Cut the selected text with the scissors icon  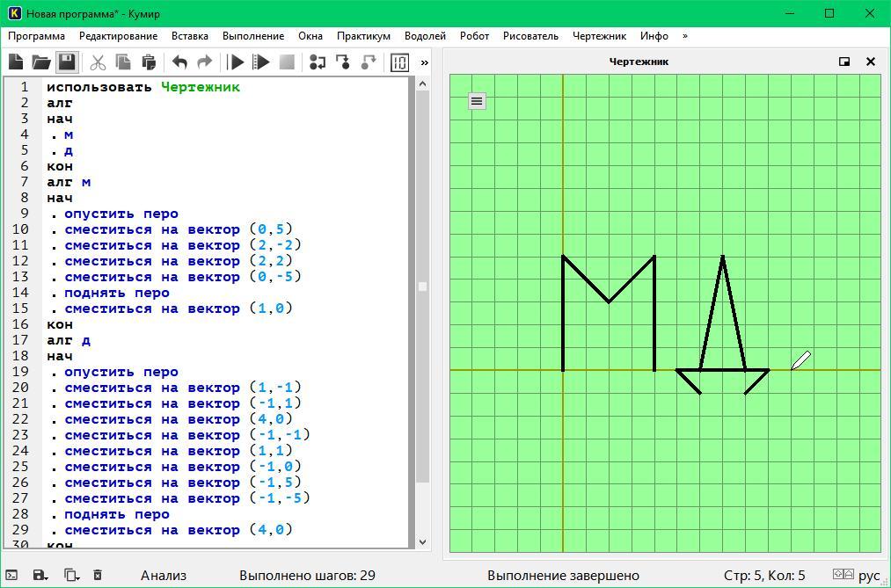(98, 62)
